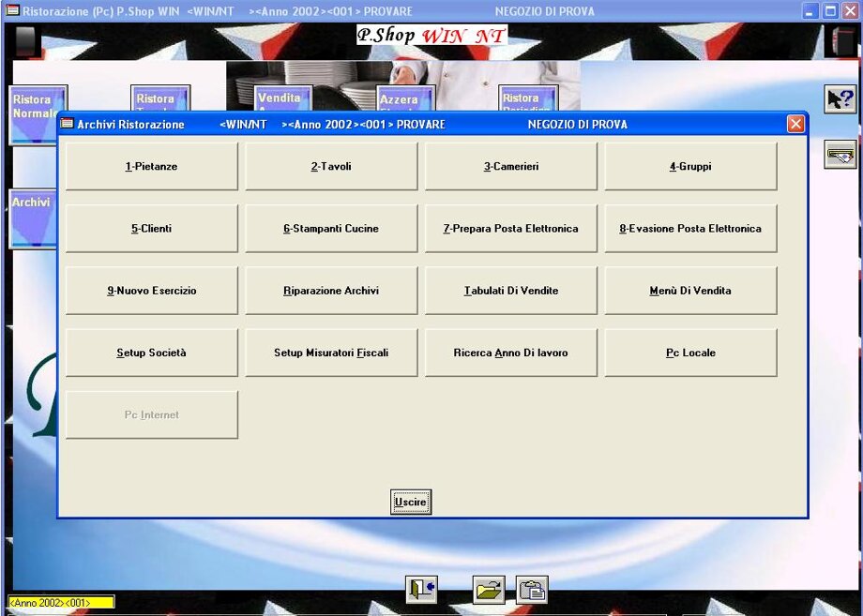The image size is (863, 616).
Task: Click the clipboard paste icon
Action: pyautogui.click(x=532, y=589)
